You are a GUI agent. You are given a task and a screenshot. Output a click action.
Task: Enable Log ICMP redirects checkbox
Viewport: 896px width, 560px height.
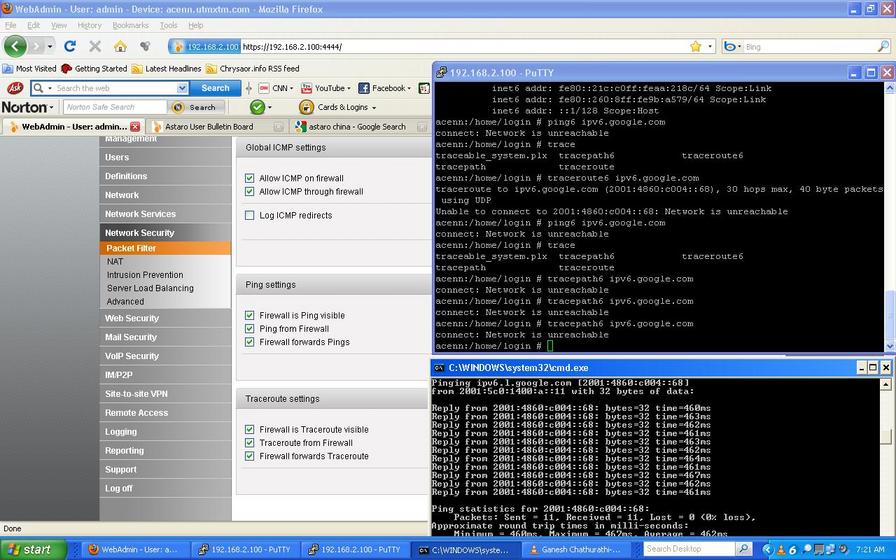(x=250, y=215)
